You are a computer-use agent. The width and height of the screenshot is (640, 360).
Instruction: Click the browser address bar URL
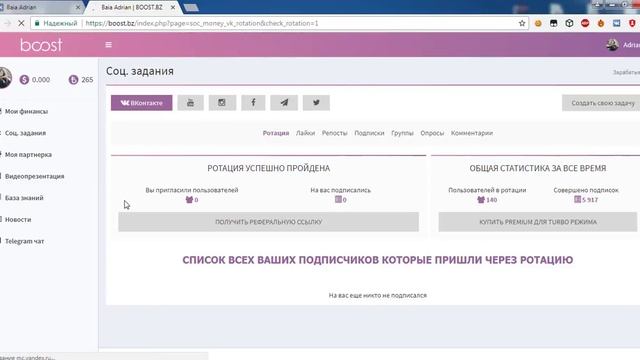coord(202,23)
